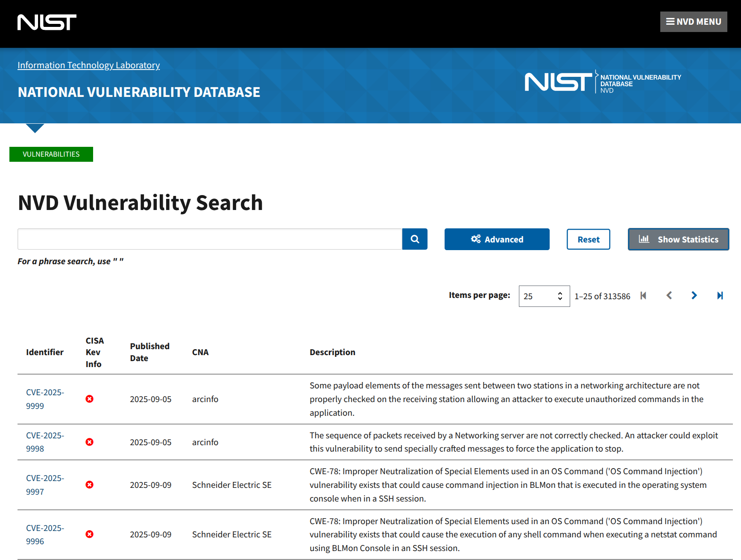Click the red KEV icon for CVE-2025-9997
Viewport: 741px width, 560px height.
89,484
